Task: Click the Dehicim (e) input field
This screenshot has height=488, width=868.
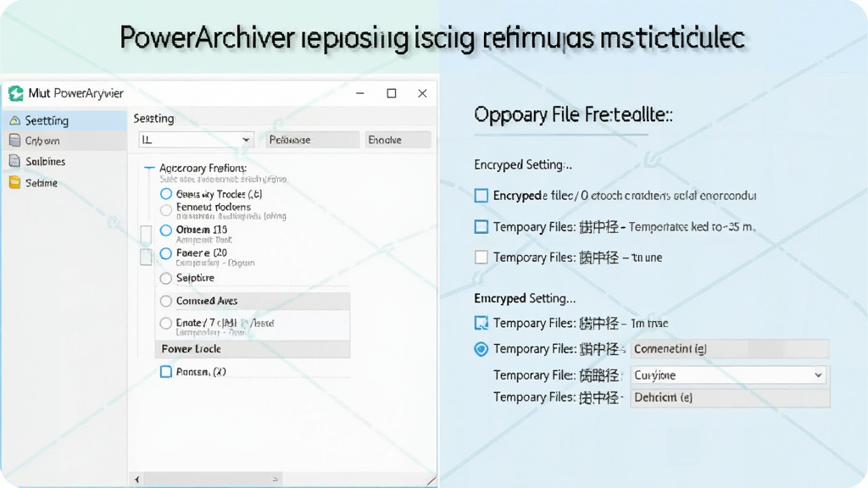Action: click(730, 397)
